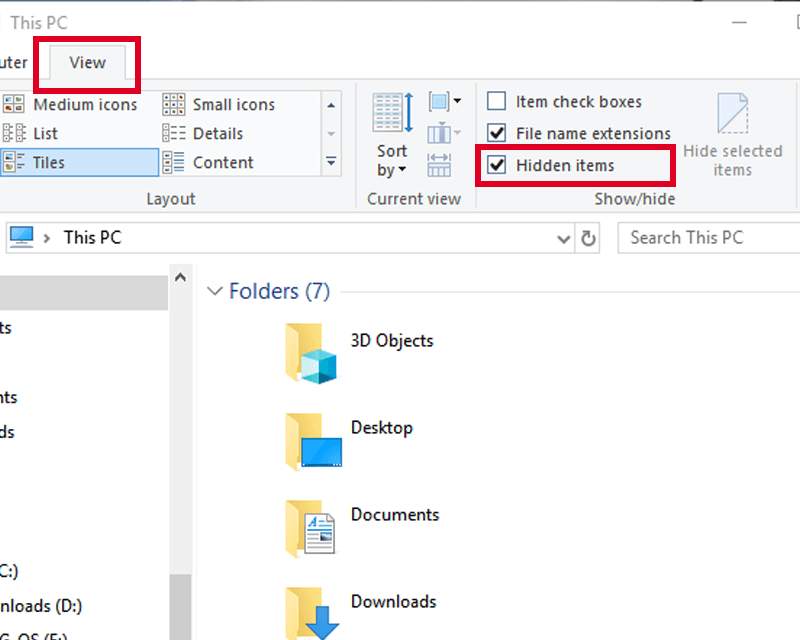Switch layout to Details view

tap(203, 134)
